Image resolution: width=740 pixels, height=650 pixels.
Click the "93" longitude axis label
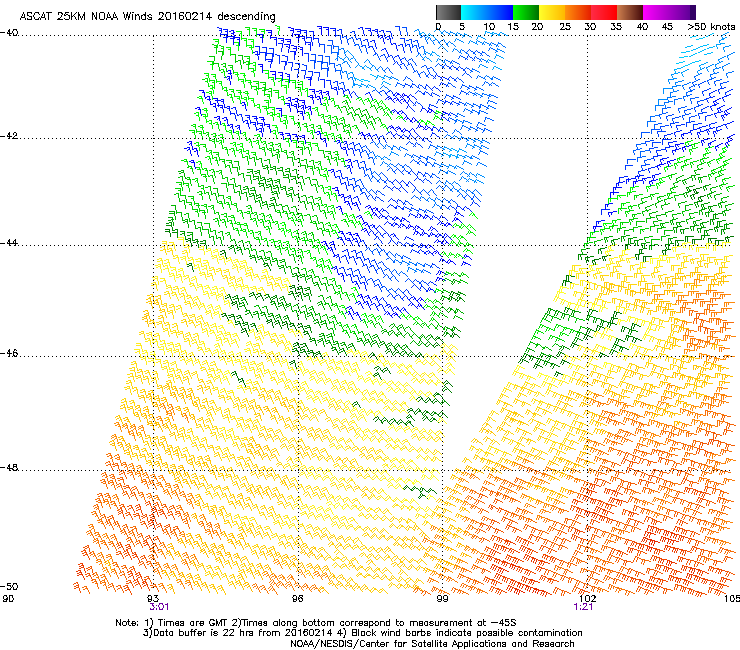click(153, 599)
